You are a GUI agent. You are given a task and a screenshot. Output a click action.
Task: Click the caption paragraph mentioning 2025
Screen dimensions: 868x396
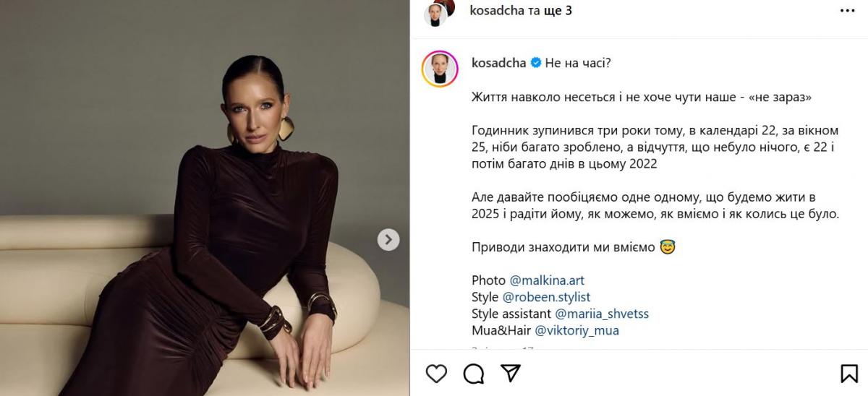click(x=655, y=206)
